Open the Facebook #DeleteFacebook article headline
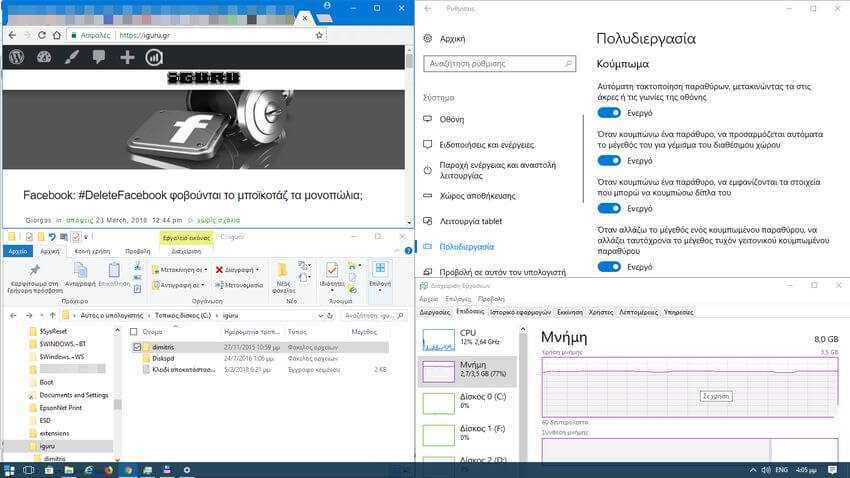850x478 pixels. 192,195
